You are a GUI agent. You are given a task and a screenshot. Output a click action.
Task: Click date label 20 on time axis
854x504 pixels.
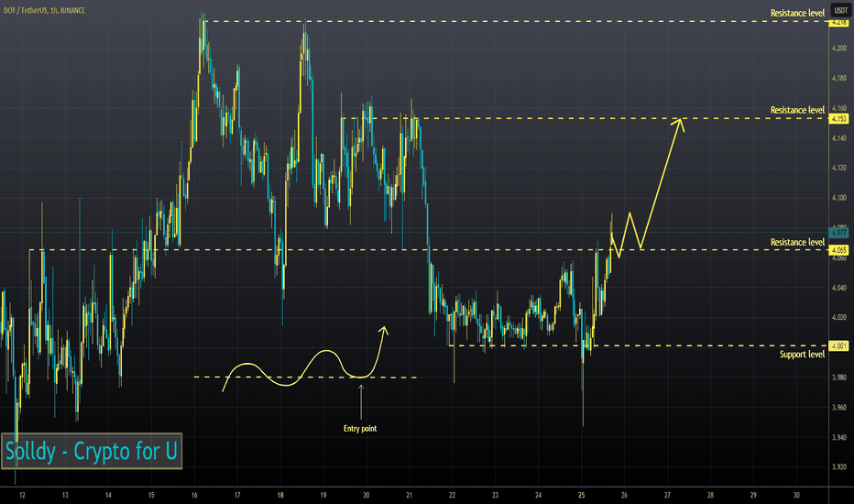[366, 495]
